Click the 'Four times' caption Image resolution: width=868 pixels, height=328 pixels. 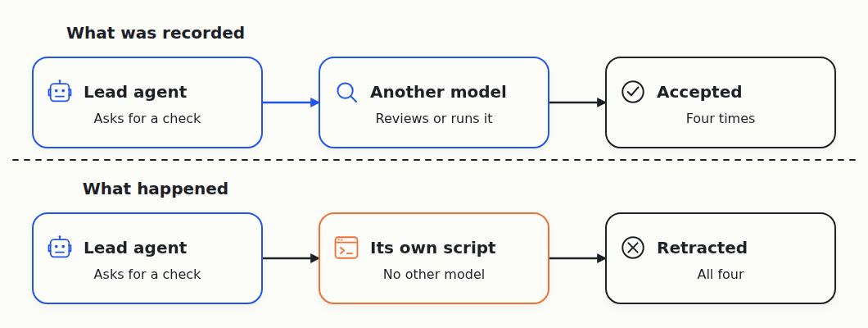[721, 119]
